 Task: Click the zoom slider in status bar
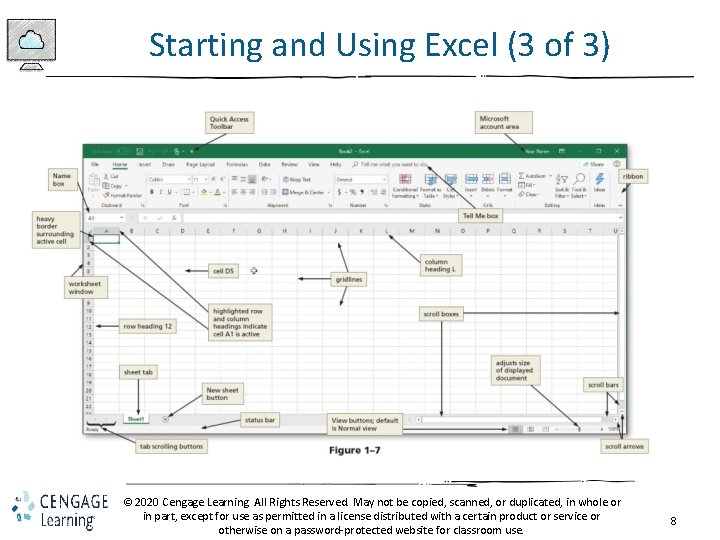pyautogui.click(x=579, y=429)
